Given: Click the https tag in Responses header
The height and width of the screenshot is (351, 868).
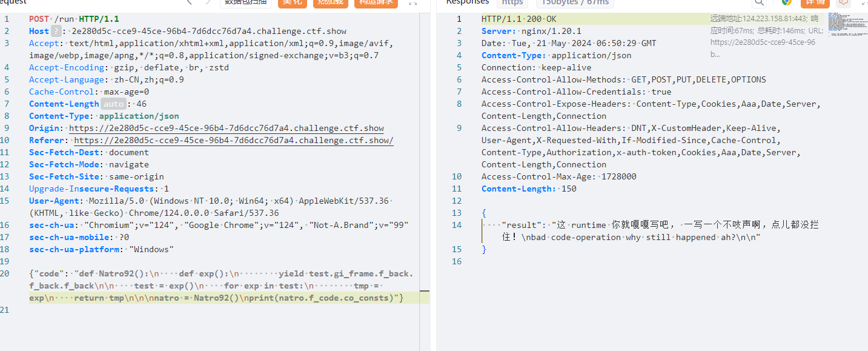Looking at the screenshot, I should click(512, 2).
